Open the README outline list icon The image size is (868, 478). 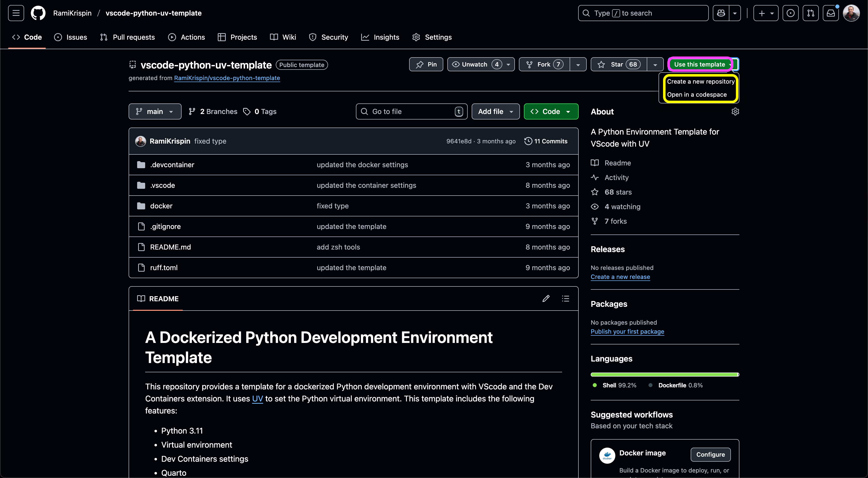565,298
